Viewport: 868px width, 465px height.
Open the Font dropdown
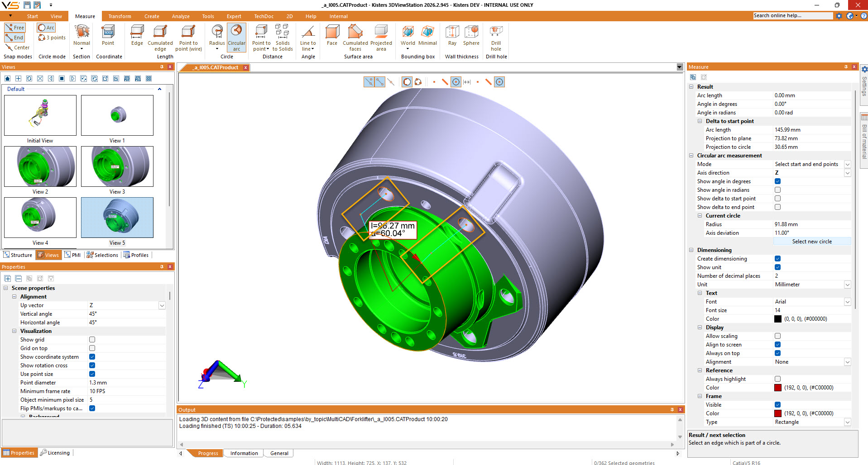point(847,302)
